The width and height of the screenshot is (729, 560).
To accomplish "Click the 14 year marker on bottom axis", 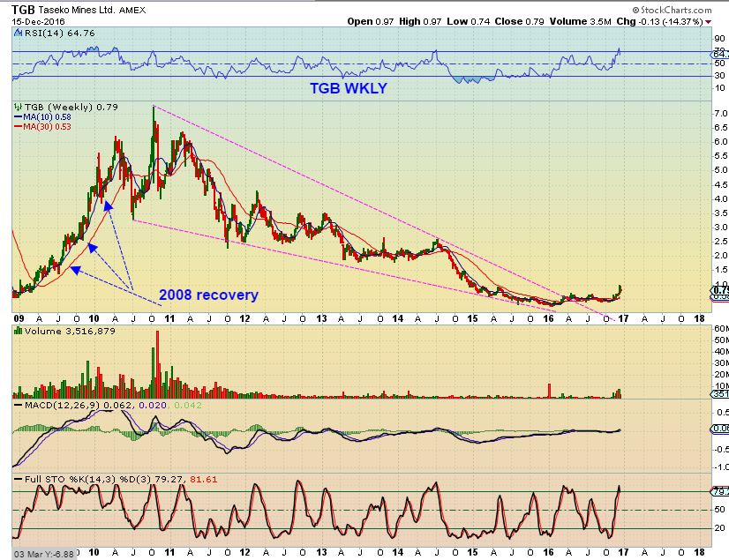I will (397, 553).
